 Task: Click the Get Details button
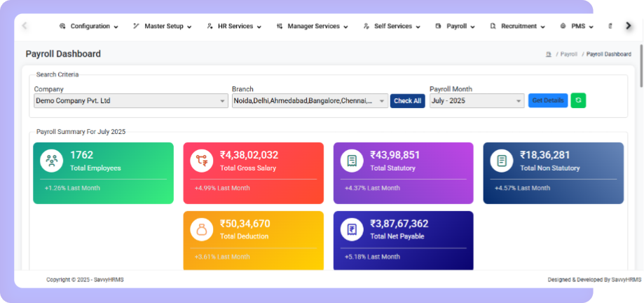547,100
